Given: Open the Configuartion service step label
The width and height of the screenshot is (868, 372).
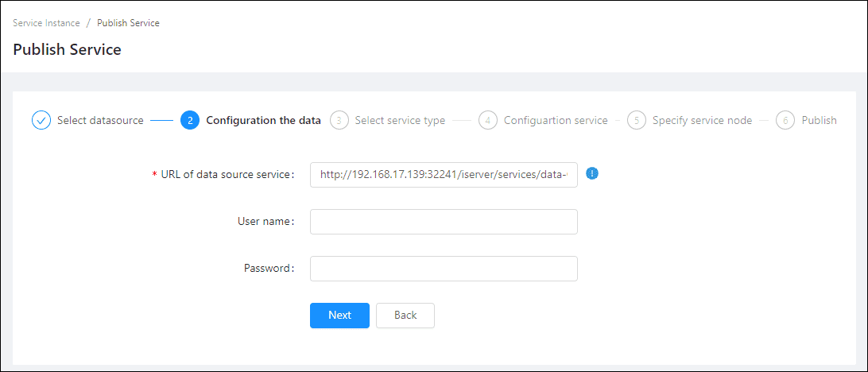Looking at the screenshot, I should point(556,121).
